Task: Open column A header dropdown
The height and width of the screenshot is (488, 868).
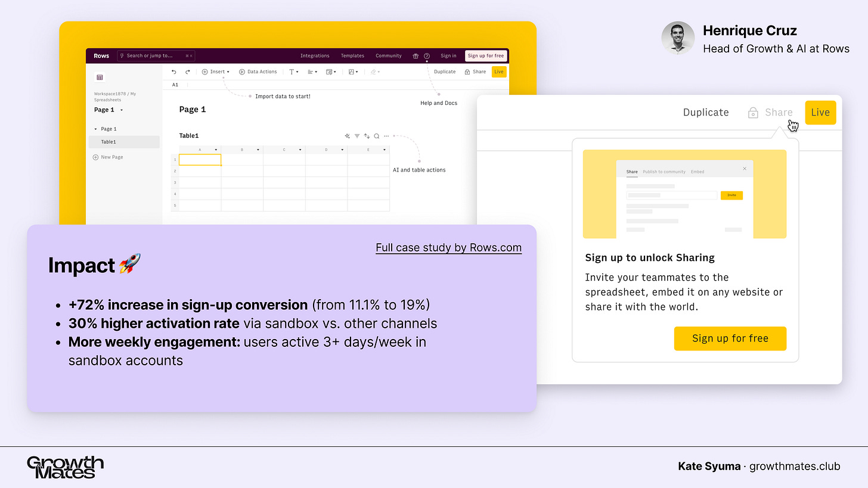Action: click(216, 150)
